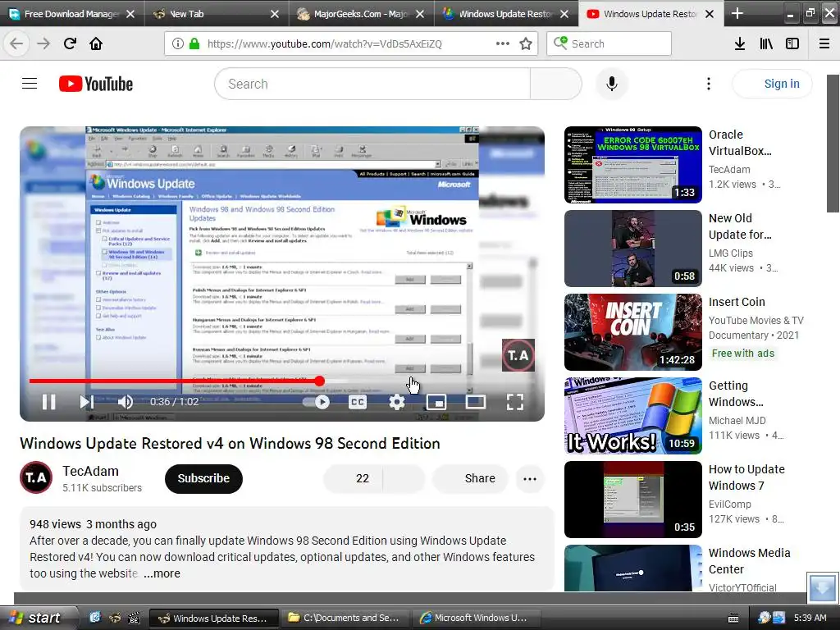Click the taskbar clock showing 5:39 AM
The image size is (840, 630).
coord(810,618)
